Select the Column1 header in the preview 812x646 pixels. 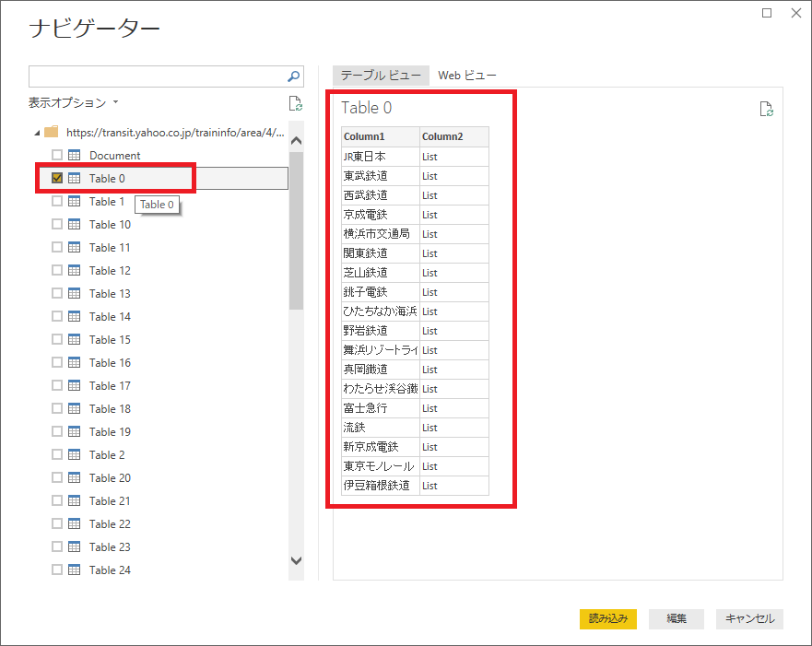(381, 136)
